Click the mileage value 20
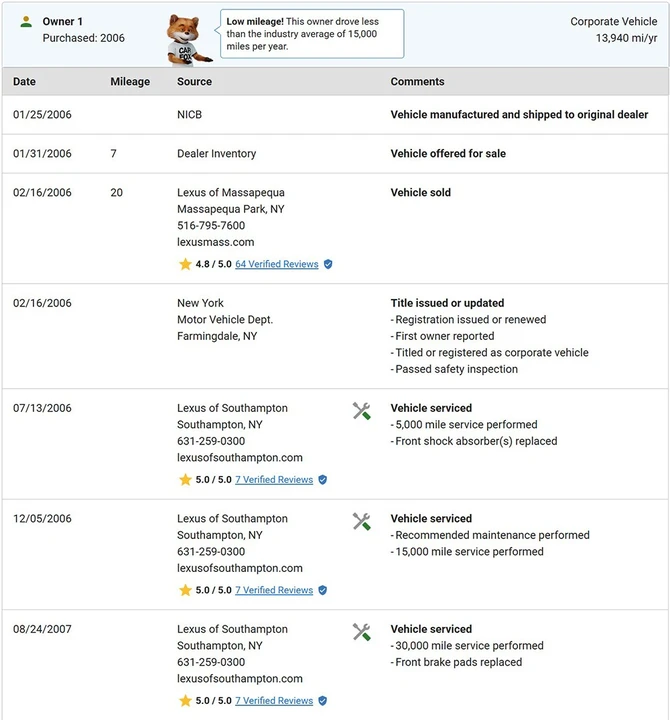 pyautogui.click(x=117, y=192)
